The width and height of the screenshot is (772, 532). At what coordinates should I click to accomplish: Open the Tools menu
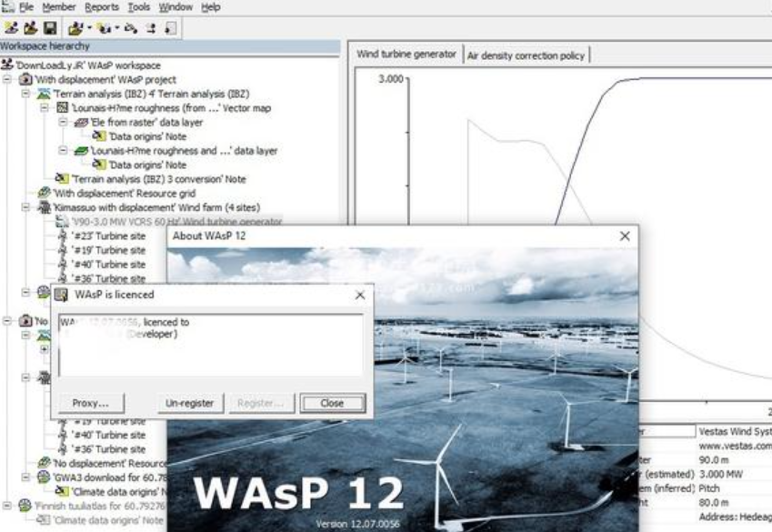[139, 7]
